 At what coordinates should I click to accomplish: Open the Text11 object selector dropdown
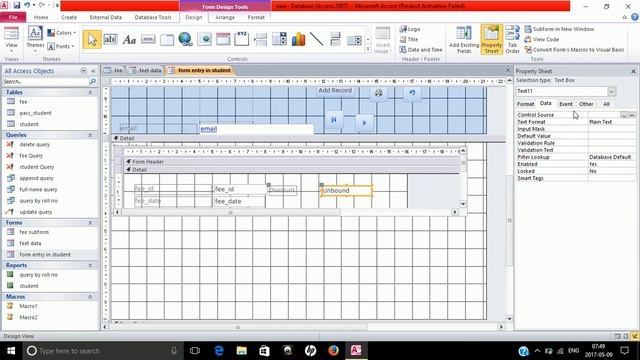tap(611, 91)
